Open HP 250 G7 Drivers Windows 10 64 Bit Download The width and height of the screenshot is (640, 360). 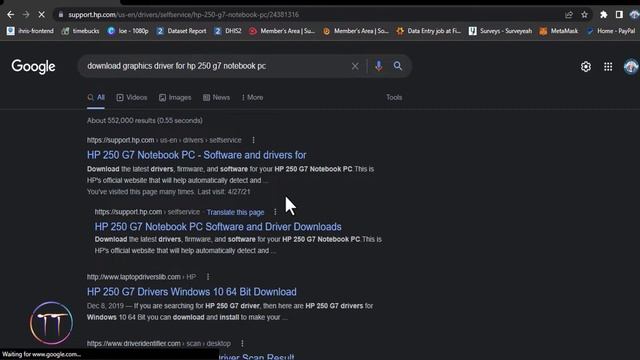(x=192, y=292)
